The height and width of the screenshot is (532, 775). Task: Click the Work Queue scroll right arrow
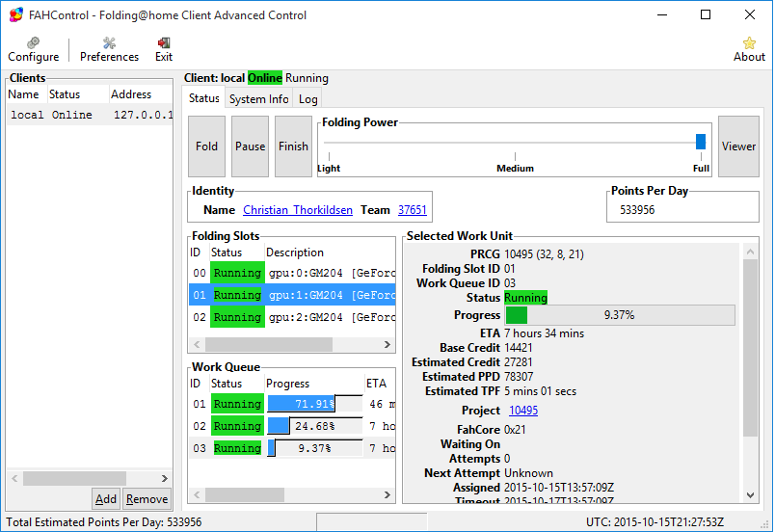387,495
